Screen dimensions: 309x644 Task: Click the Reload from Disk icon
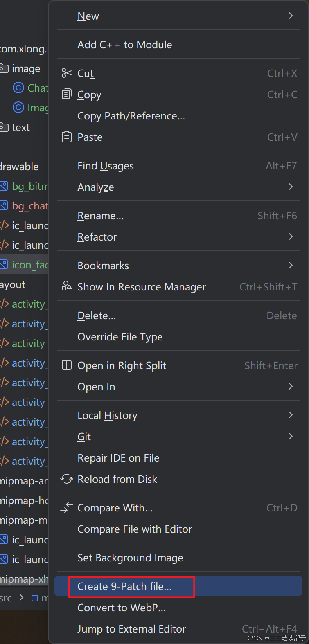tap(66, 479)
